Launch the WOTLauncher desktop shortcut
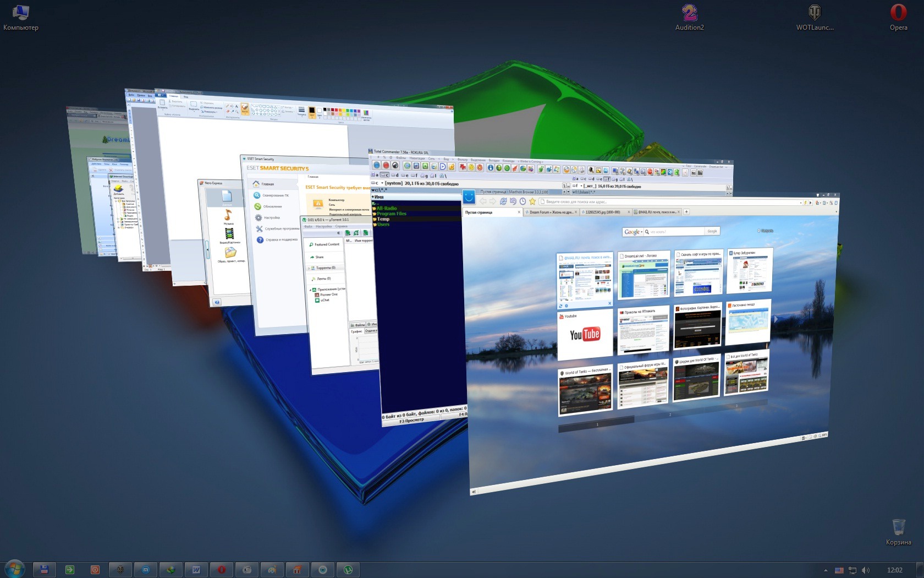924x578 pixels. [x=815, y=18]
